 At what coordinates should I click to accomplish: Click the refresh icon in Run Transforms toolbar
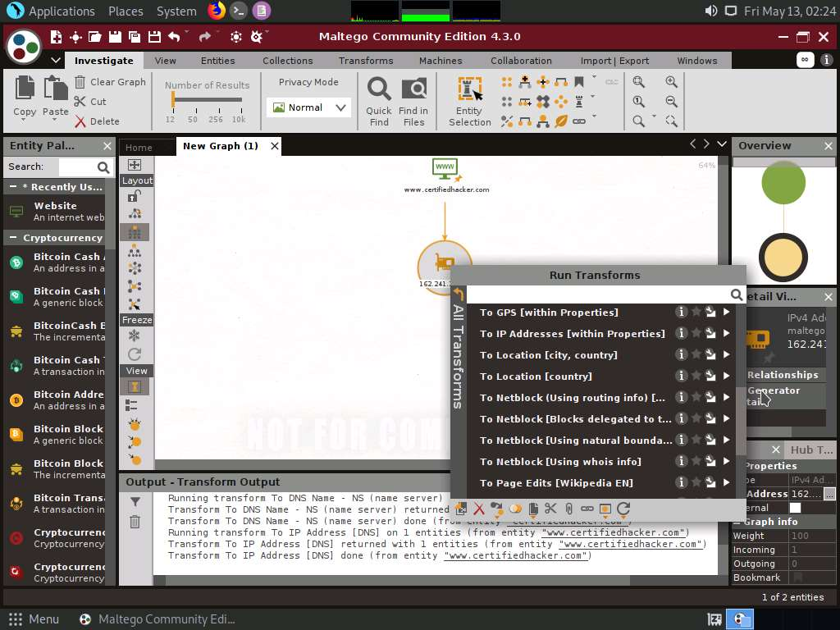click(623, 509)
